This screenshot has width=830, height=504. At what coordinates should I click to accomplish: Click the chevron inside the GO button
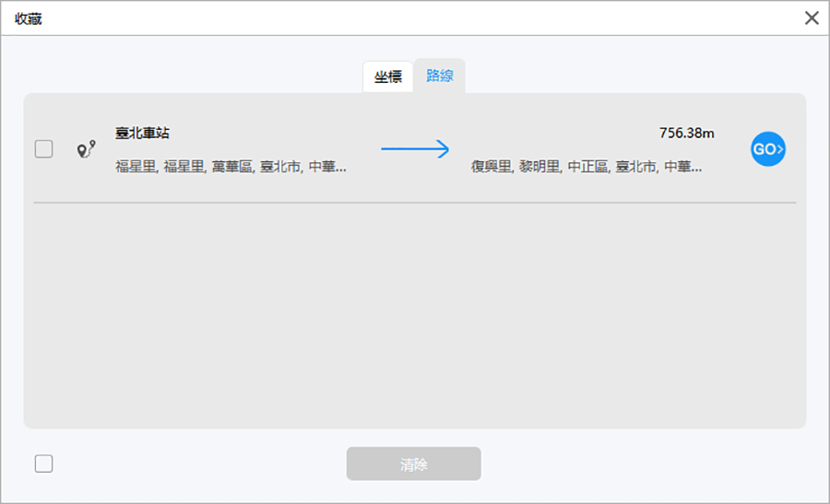pos(780,149)
